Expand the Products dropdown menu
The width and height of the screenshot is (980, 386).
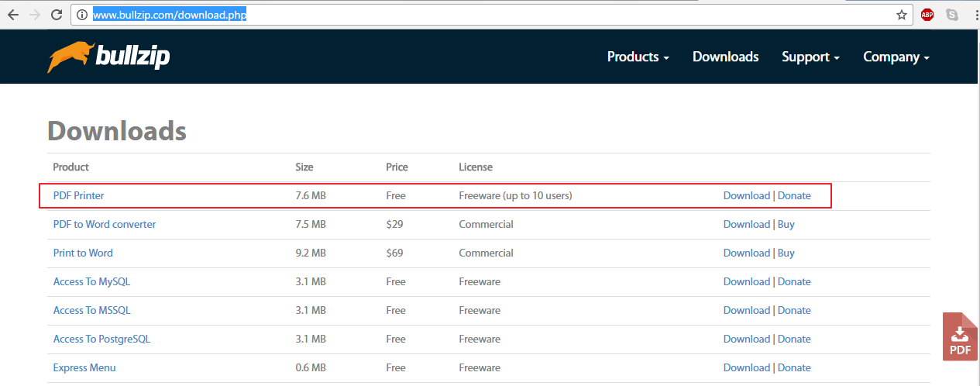pos(638,57)
